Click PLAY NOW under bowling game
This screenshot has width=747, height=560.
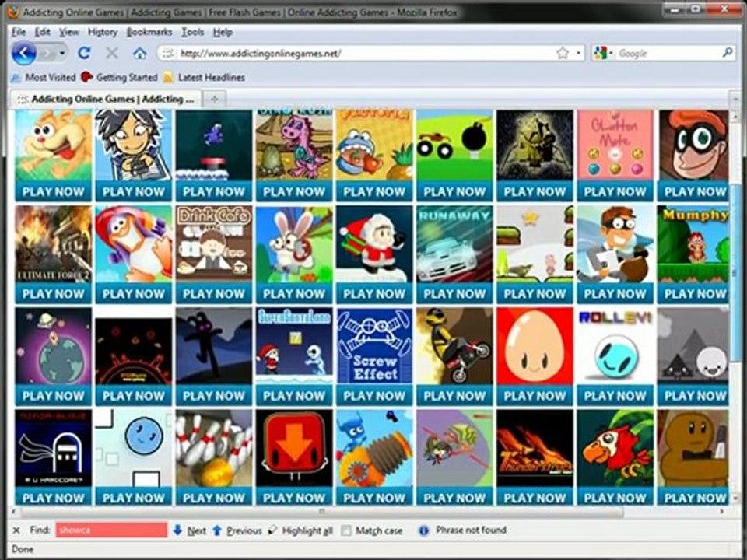click(214, 497)
